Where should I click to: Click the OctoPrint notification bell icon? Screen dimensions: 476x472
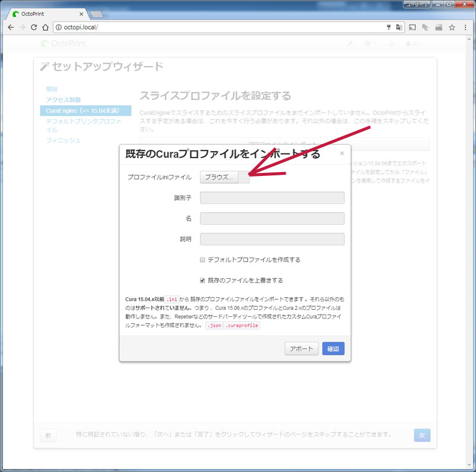(x=391, y=43)
